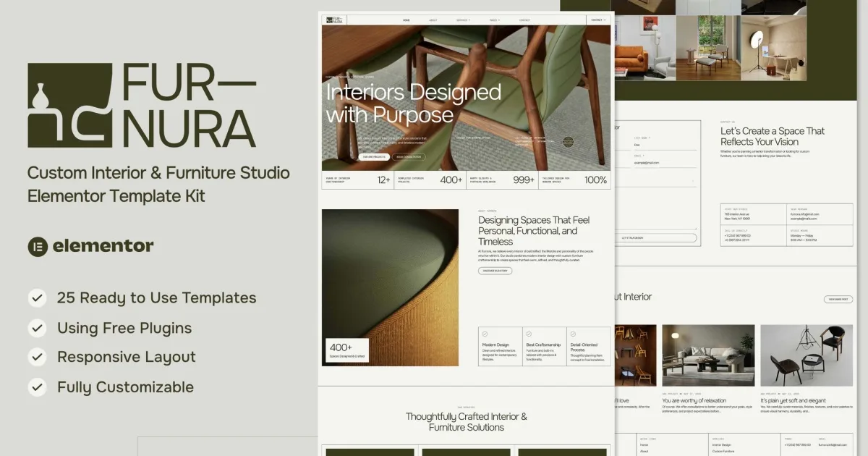Expand the Pages dropdown in the navbar

494,20
